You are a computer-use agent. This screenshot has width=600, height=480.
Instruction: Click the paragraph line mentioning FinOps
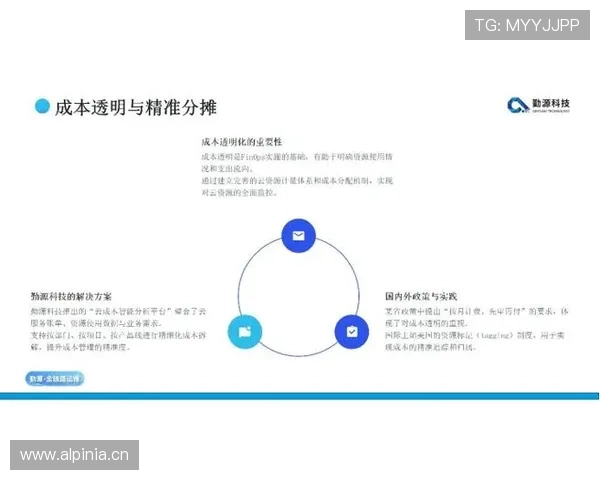click(x=297, y=157)
